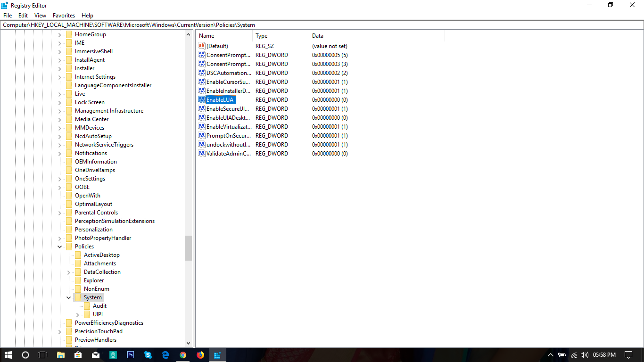The height and width of the screenshot is (362, 644).
Task: Click the DWORD icon beside undockwithoutl value
Action: [x=202, y=145]
